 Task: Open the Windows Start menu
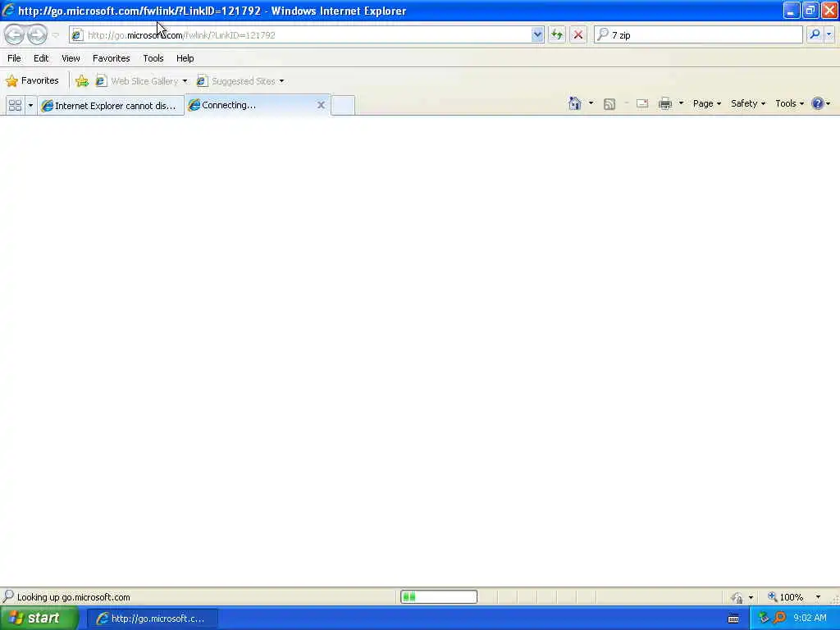(x=39, y=619)
